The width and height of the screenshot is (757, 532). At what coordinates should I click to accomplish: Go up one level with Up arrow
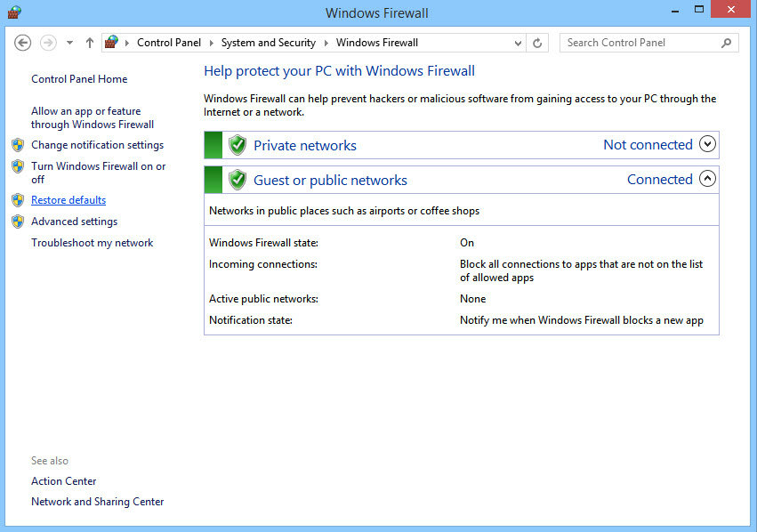[x=89, y=43]
